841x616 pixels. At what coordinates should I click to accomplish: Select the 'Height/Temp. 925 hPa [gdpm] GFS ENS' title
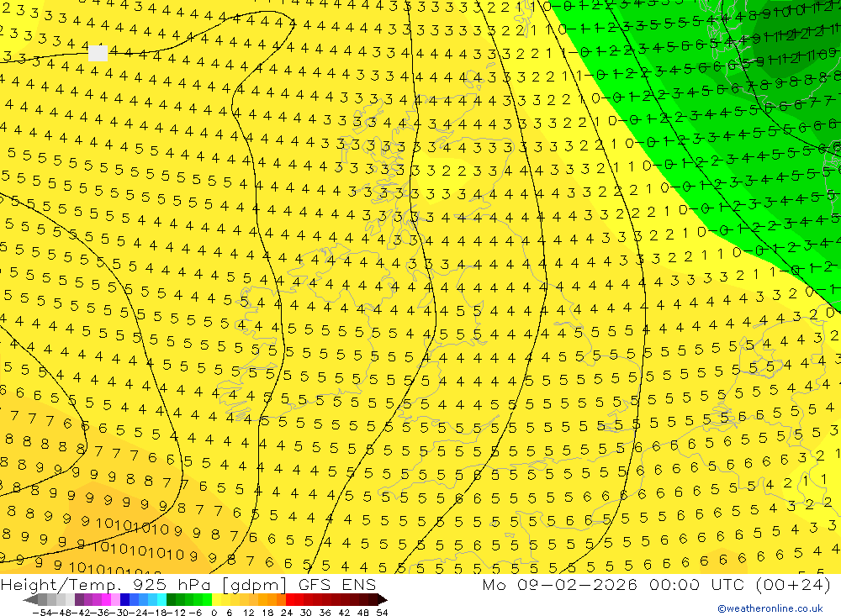click(x=188, y=584)
